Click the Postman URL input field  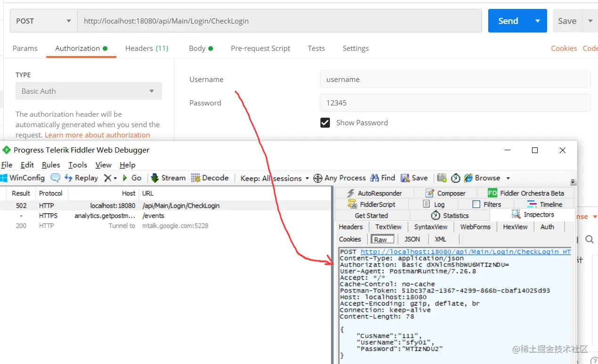click(279, 21)
